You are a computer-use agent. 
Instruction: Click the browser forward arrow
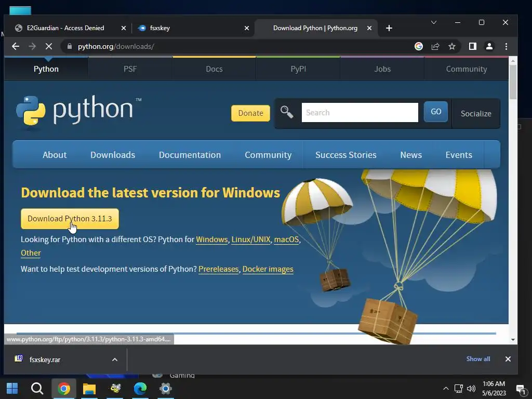tap(32, 46)
